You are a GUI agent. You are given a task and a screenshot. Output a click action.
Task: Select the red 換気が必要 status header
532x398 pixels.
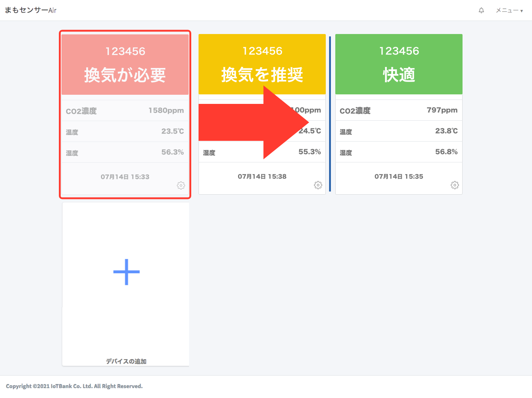[125, 65]
